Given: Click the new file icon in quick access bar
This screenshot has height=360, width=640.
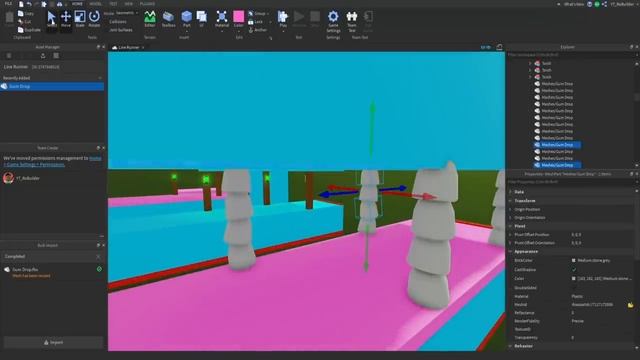Looking at the screenshot, I should click(x=21, y=4).
